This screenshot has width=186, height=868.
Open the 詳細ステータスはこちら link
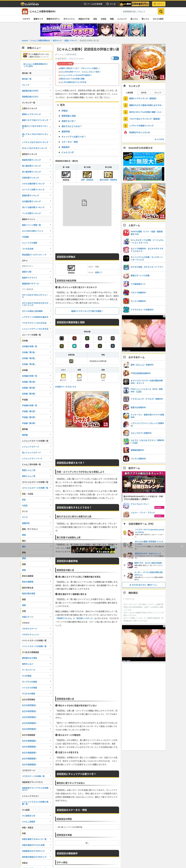66,387
